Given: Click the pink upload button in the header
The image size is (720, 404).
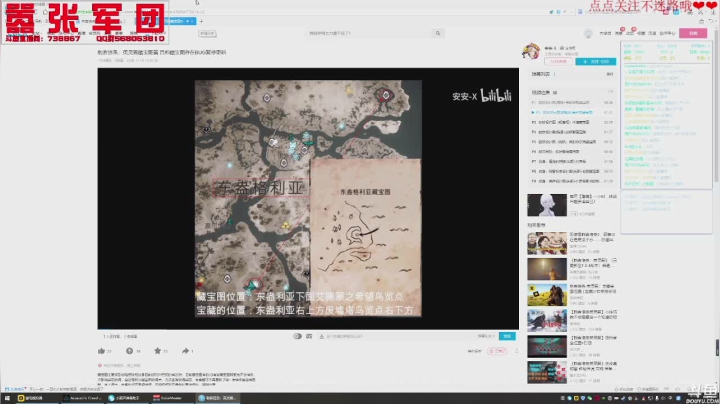Looking at the screenshot, I should (x=693, y=33).
